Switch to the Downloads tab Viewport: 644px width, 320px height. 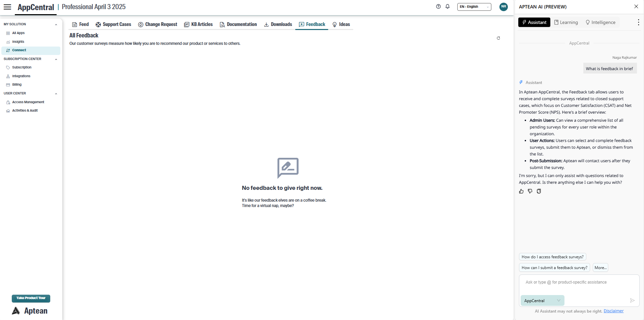tap(278, 24)
